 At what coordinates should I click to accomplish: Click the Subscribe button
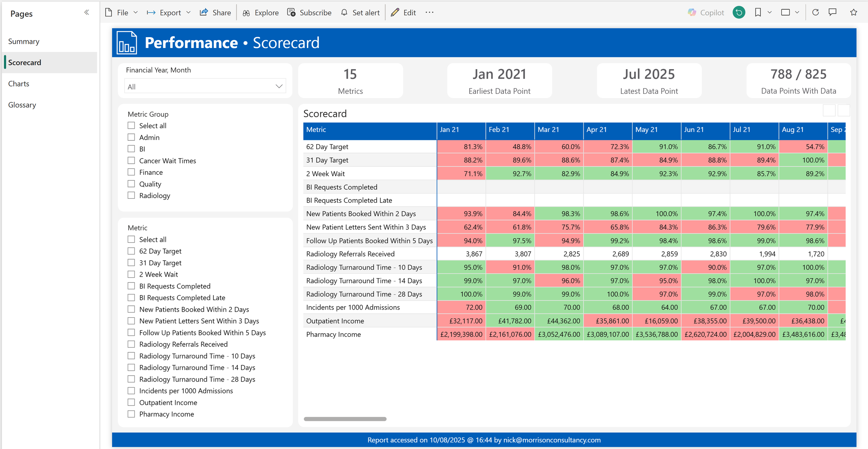click(309, 13)
